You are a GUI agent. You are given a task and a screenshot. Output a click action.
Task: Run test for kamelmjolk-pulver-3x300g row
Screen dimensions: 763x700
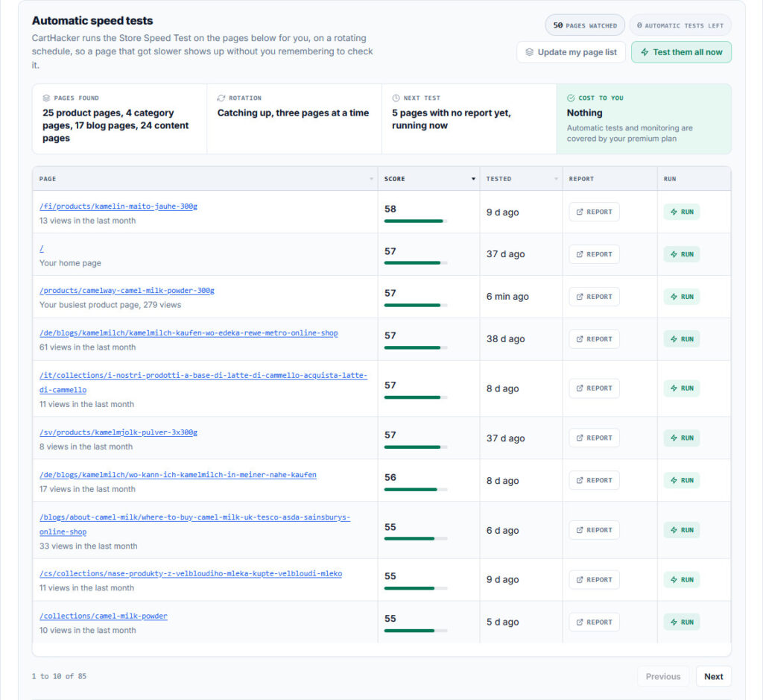(682, 438)
